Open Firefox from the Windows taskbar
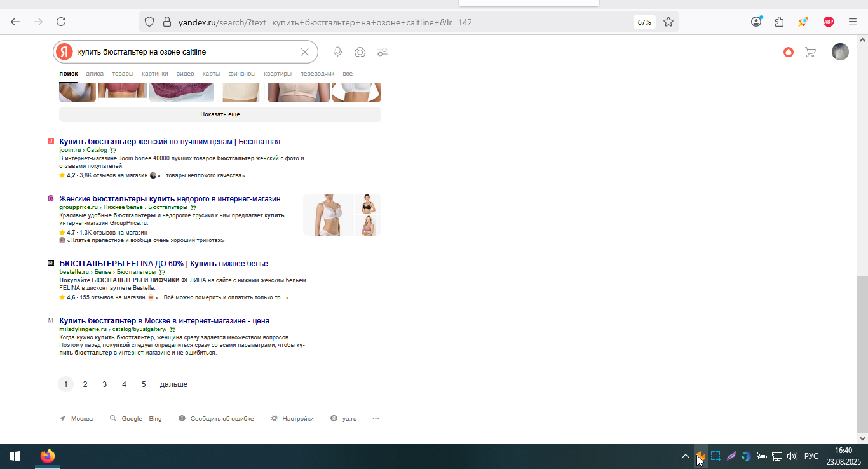 48,456
